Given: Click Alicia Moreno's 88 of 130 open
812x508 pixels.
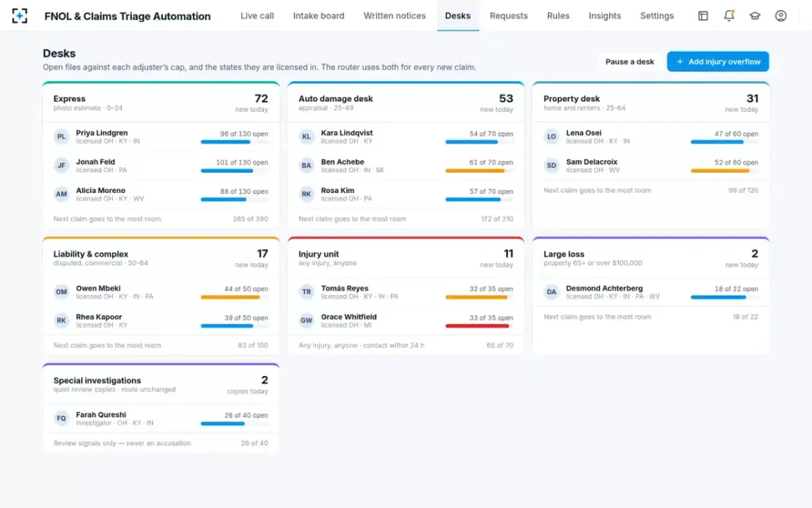Looking at the screenshot, I should [244, 191].
